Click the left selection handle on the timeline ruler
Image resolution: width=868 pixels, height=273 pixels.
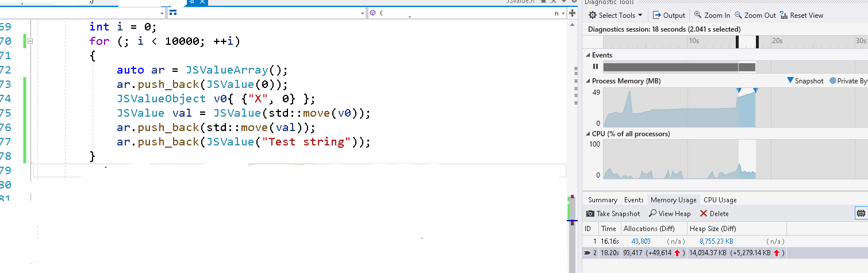[x=738, y=41]
